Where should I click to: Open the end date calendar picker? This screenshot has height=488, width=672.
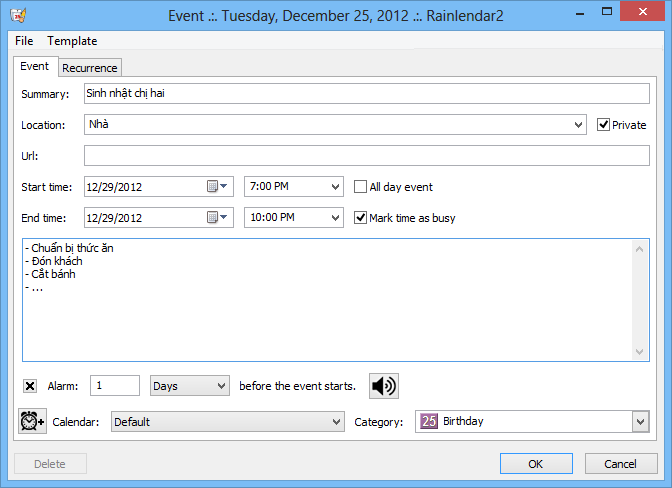(x=217, y=218)
